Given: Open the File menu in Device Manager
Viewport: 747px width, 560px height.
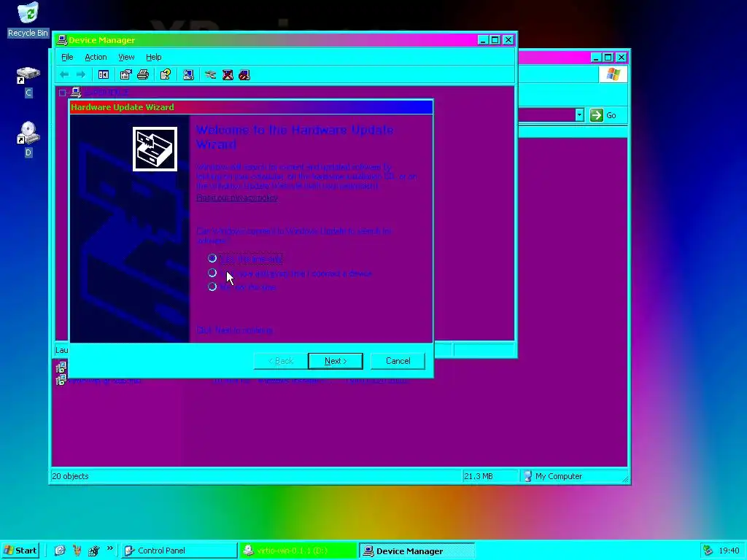Looking at the screenshot, I should click(x=67, y=57).
